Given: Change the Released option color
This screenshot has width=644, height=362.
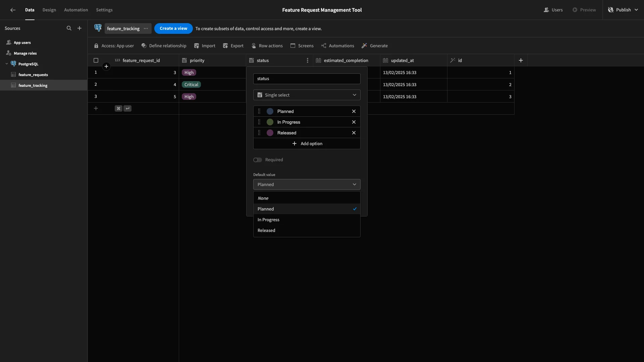Looking at the screenshot, I should [x=270, y=133].
